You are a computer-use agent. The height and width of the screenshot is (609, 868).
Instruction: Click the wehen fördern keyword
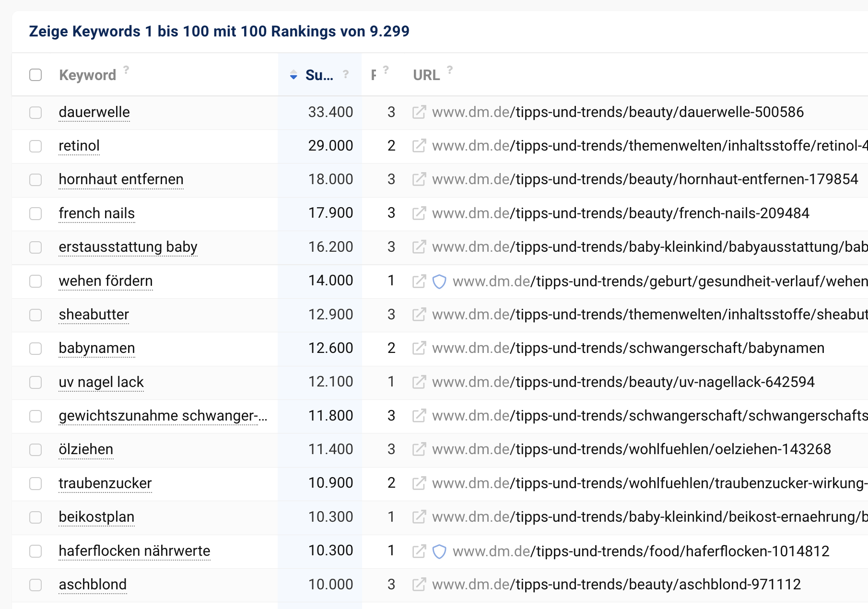[106, 281]
